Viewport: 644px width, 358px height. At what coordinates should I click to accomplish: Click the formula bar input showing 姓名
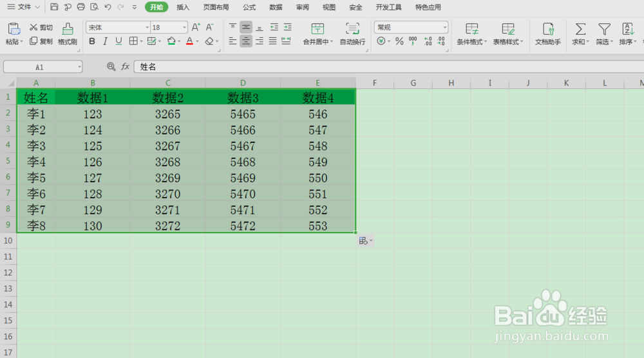point(388,66)
